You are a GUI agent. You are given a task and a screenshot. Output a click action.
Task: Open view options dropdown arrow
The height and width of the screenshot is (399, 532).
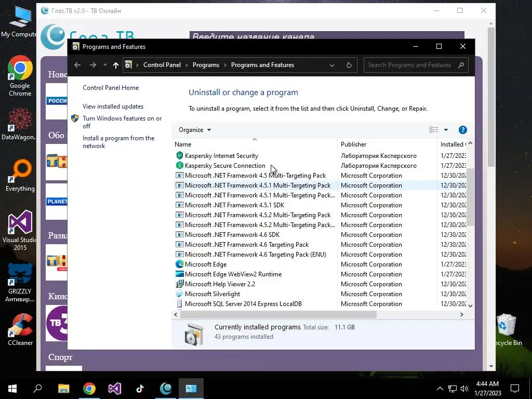446,130
